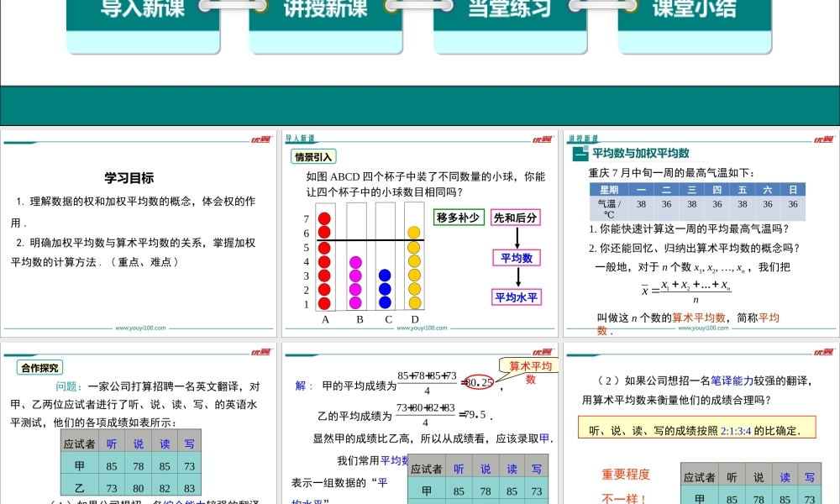Screen dimensions: 840x504
Task: Toggle the 移多补少 option box
Action: 457,217
